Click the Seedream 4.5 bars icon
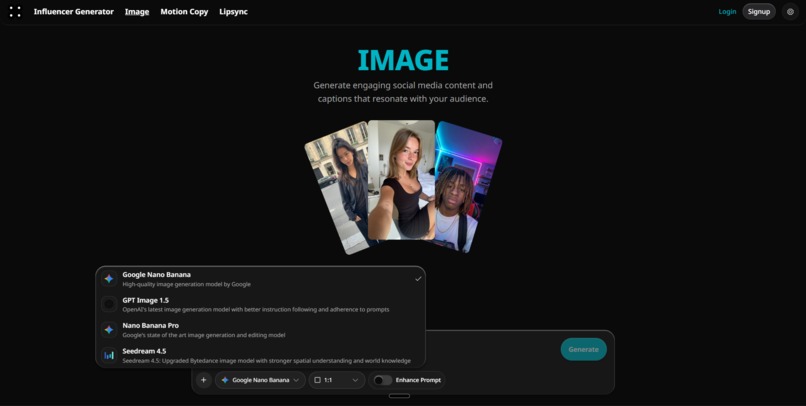The width and height of the screenshot is (806, 406). [109, 355]
